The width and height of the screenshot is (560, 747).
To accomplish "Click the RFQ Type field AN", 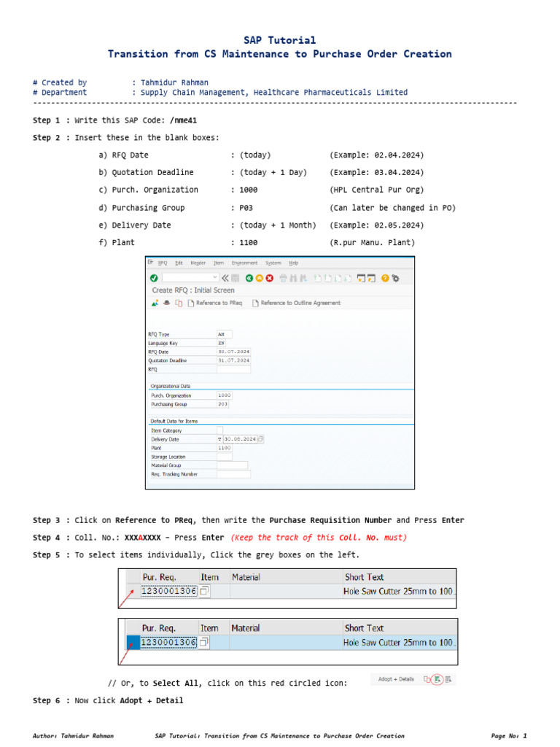I will pyautogui.click(x=225, y=334).
